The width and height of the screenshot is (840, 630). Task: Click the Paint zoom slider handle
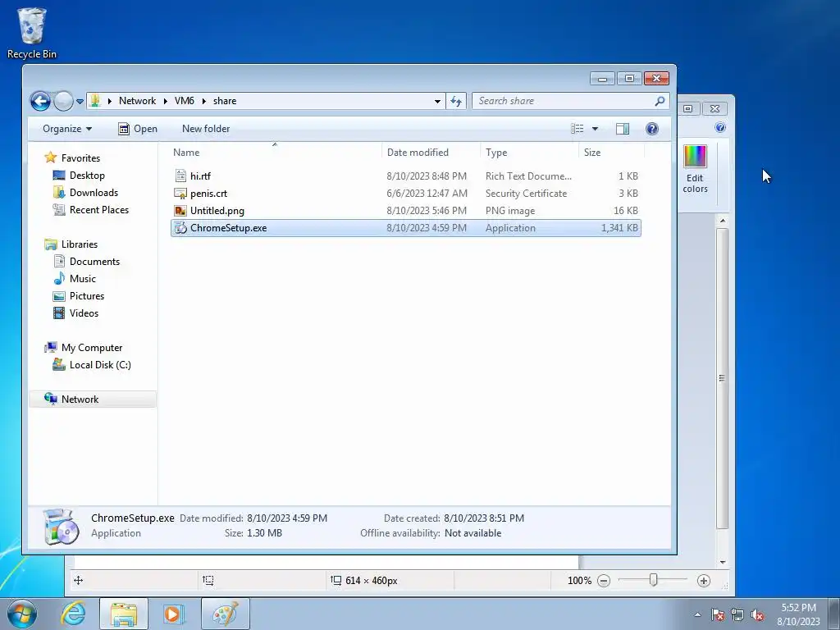click(653, 580)
